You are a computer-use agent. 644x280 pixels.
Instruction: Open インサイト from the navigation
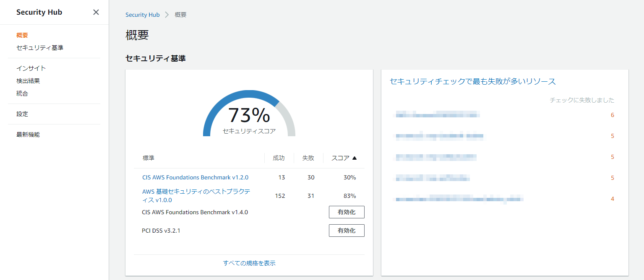[x=31, y=68]
